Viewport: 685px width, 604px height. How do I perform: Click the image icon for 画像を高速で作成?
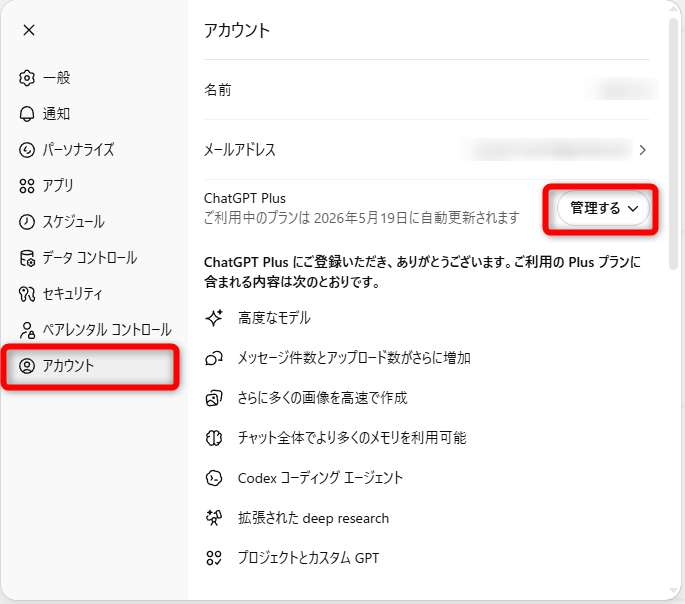click(214, 398)
